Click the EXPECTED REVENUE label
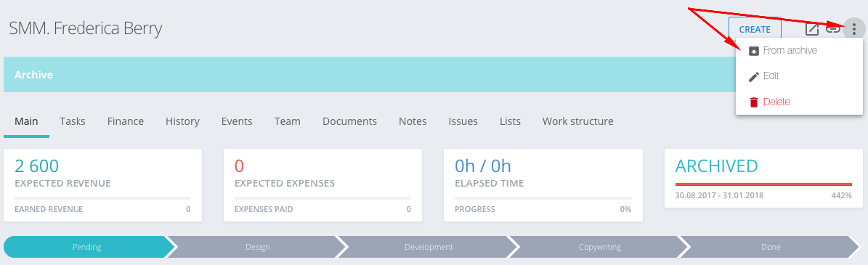Screen dimensions: 868x265 (62, 183)
